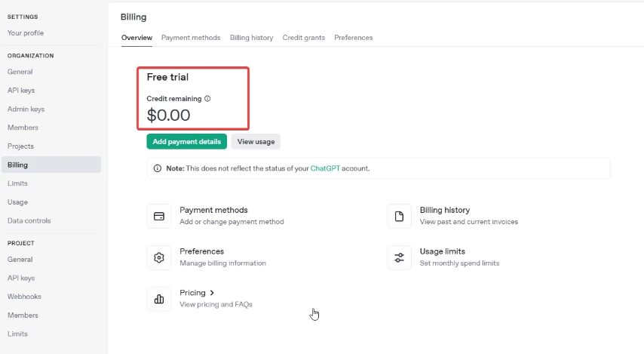
Task: Switch to the Payment methods tab
Action: pos(191,38)
